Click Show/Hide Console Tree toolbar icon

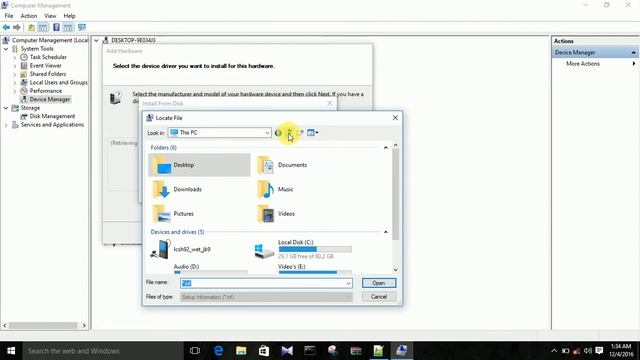tap(43, 27)
